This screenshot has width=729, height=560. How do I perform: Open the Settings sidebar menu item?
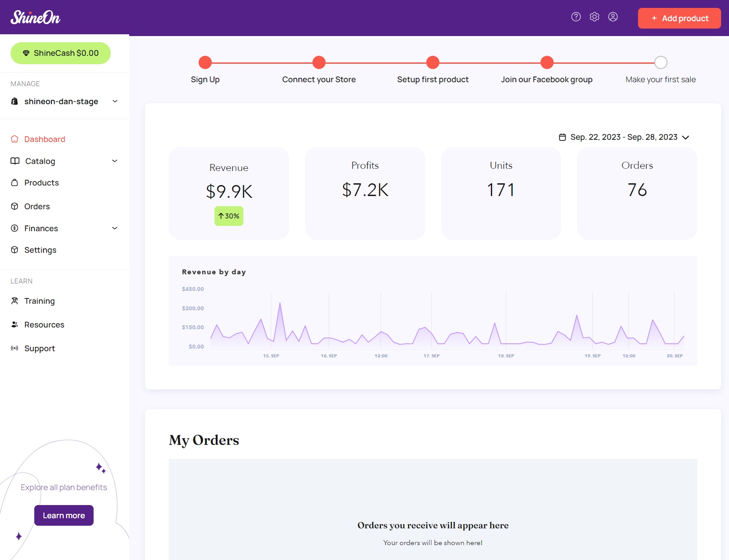40,250
